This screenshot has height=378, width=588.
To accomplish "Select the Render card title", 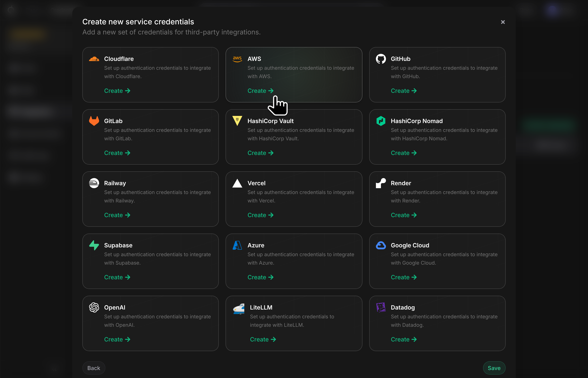I will [x=401, y=183].
